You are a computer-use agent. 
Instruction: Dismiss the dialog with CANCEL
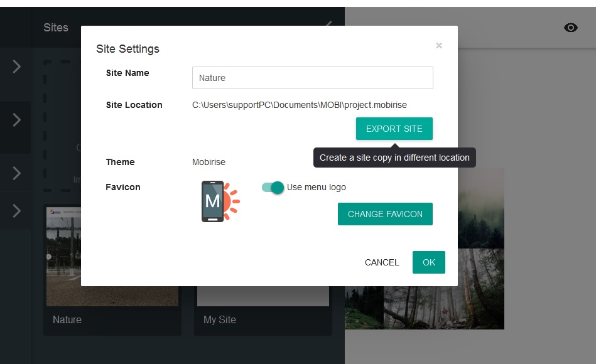tap(381, 262)
